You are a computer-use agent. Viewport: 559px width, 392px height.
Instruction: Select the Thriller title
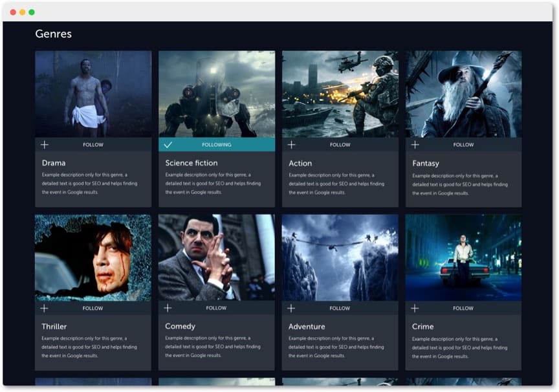click(54, 327)
